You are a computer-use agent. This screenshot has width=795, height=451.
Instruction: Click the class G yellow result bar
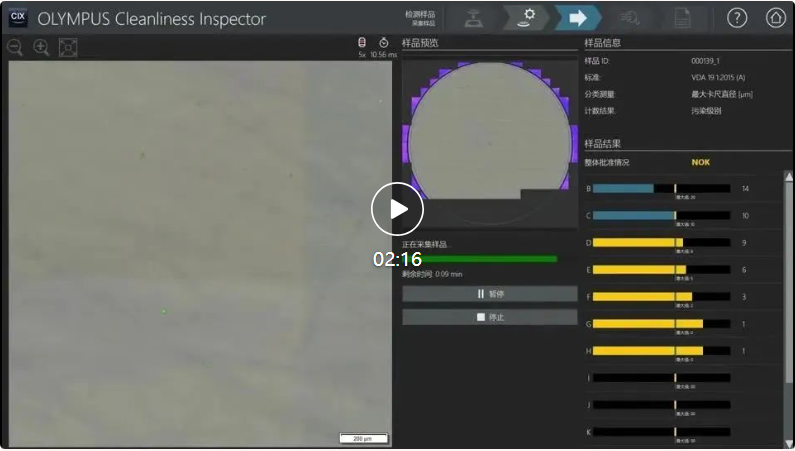click(x=661, y=324)
